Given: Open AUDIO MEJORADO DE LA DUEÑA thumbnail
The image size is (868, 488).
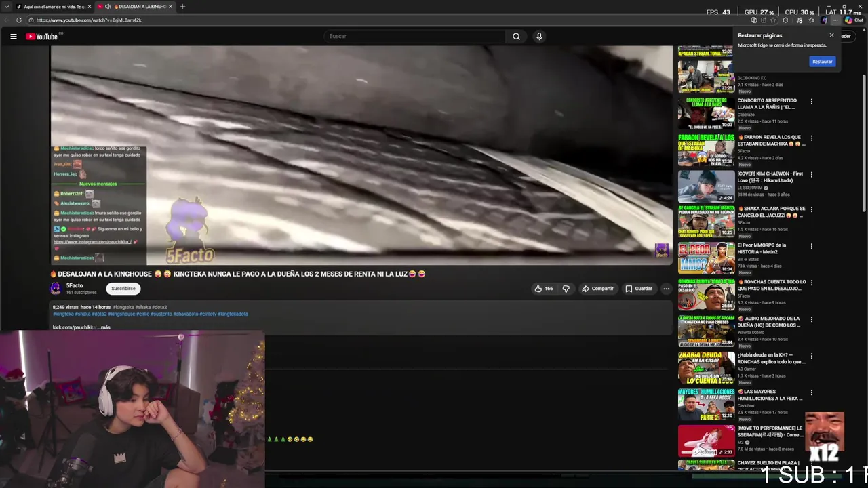Looking at the screenshot, I should 706,332.
